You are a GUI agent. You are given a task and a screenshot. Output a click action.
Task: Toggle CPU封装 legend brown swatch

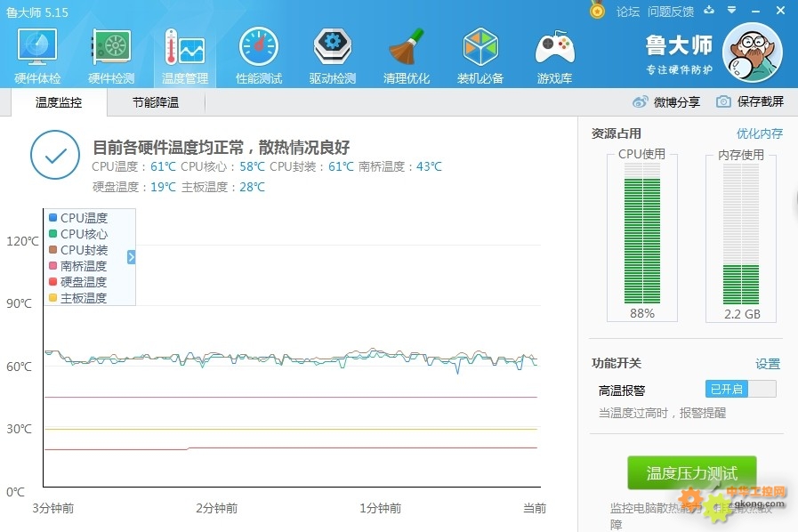[x=52, y=249]
